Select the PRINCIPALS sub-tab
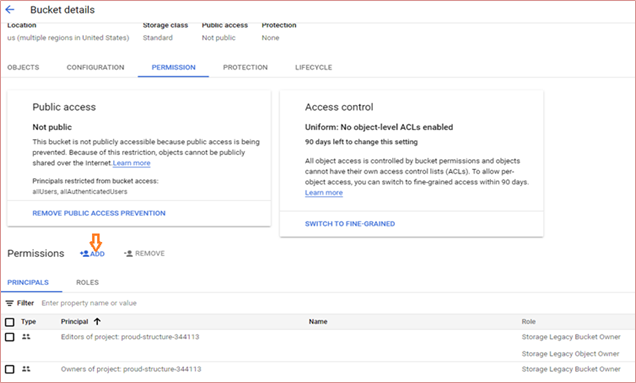Viewport: 636px width, 383px height. (28, 282)
